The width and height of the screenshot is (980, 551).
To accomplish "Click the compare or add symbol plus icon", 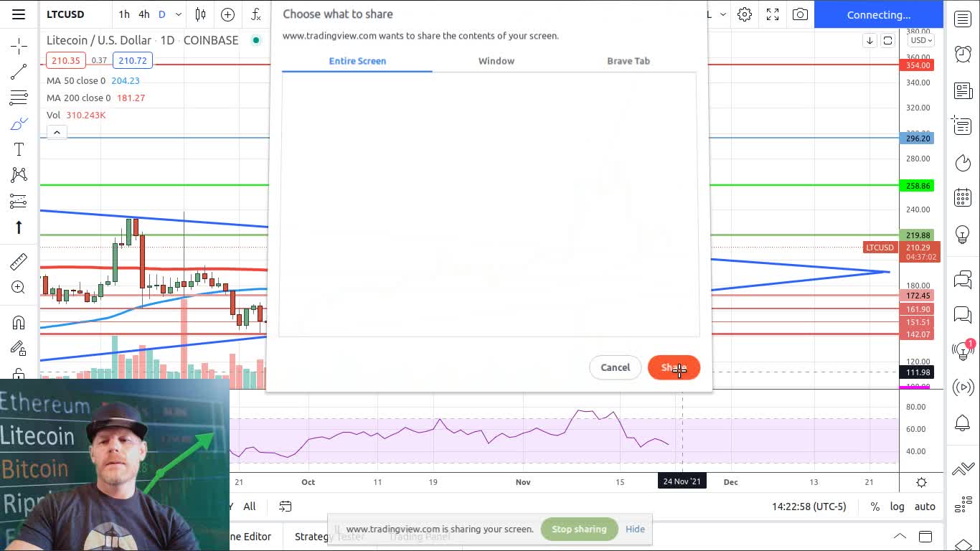I will point(228,14).
